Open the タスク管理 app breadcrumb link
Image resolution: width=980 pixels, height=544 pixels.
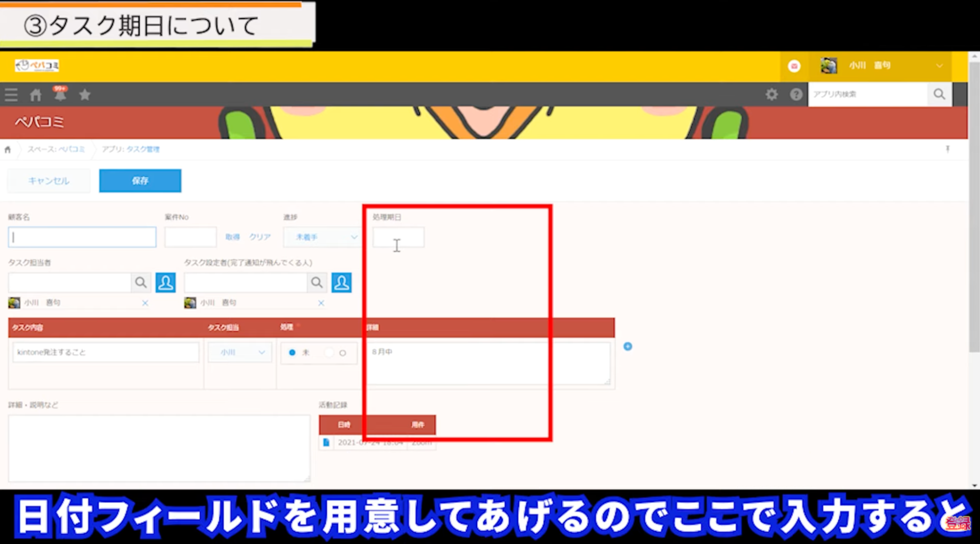click(143, 149)
